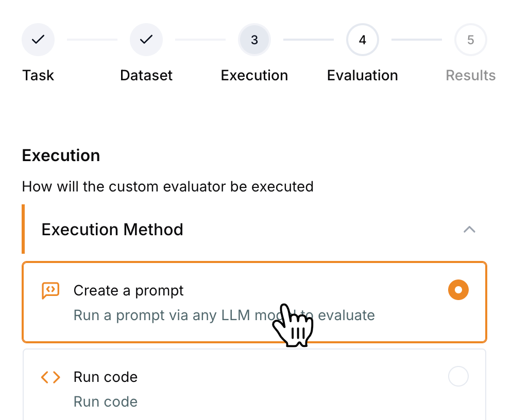Click the gray Run code description text

106,401
